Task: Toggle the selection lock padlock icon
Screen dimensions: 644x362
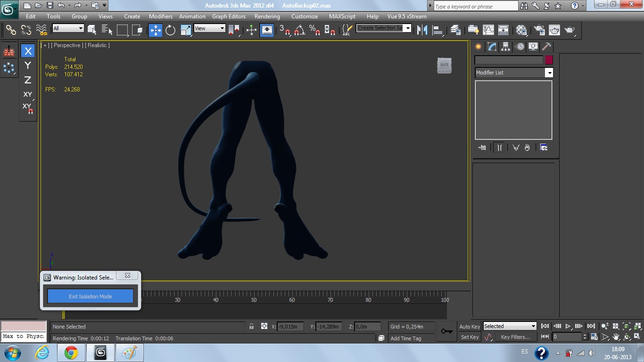Action: point(251,326)
